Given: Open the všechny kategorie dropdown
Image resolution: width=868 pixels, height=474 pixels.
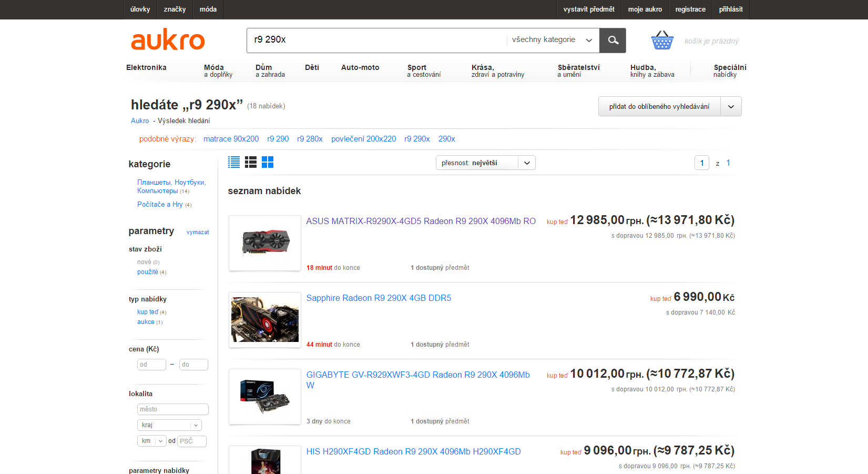Looking at the screenshot, I should [552, 40].
